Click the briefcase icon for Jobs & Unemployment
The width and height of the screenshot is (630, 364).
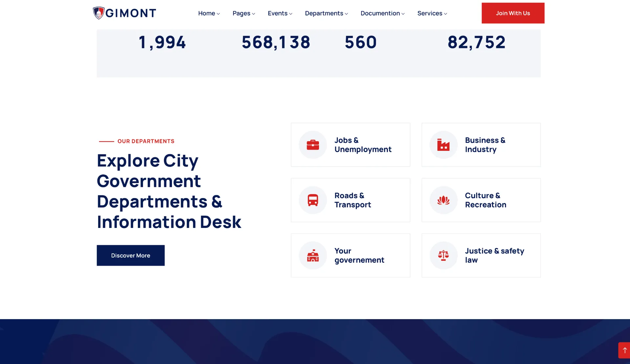313,145
